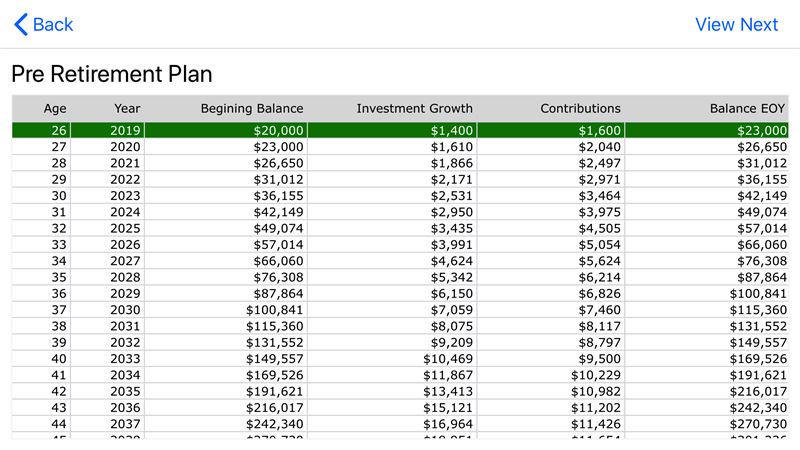Click contributions $7,460 cell
800x450 pixels.
[x=551, y=310]
